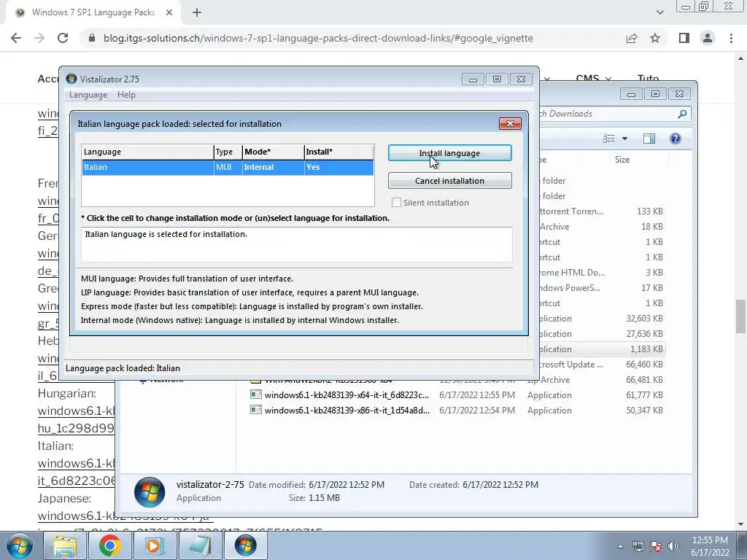Click the x64-it file icon
The height and width of the screenshot is (560, 747).
[x=256, y=394]
